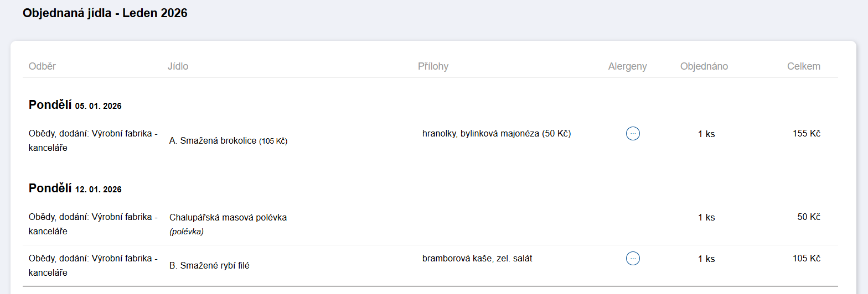
Task: Click the 105 Kč total for rybí filé
Action: (x=806, y=258)
